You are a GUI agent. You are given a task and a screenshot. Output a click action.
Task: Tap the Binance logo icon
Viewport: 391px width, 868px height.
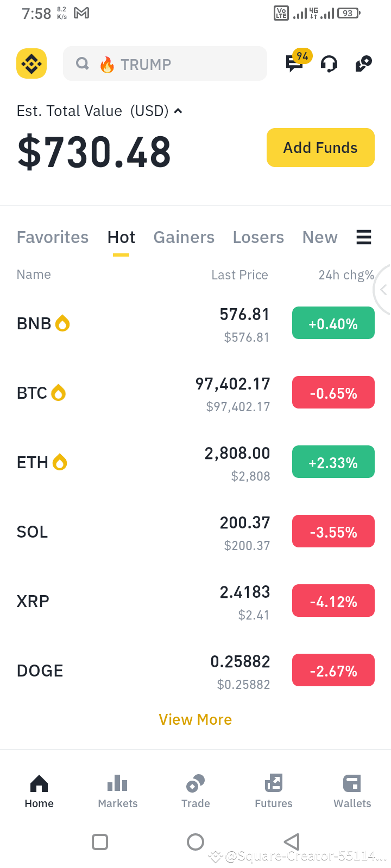pyautogui.click(x=31, y=63)
